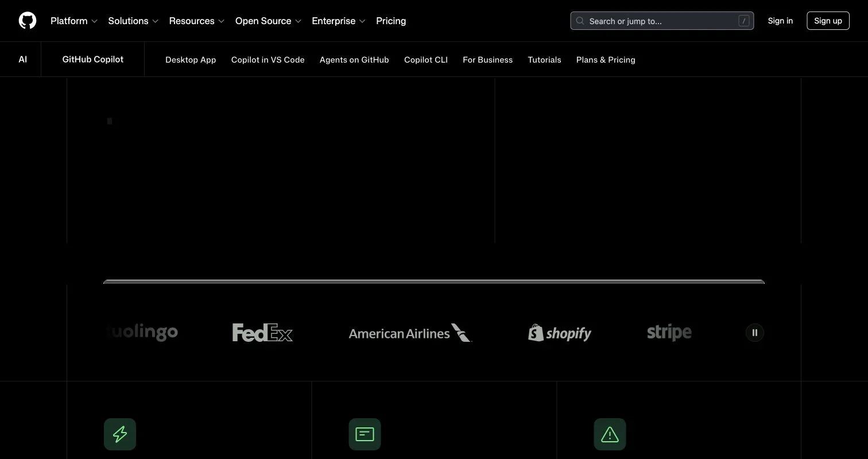Click the Duolingo logo
This screenshot has width=868, height=459.
click(x=141, y=332)
